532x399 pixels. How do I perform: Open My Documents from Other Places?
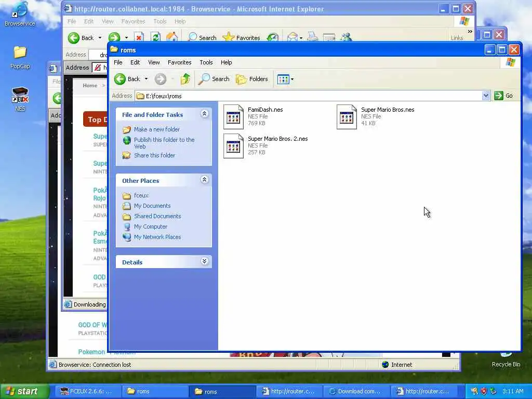tap(152, 206)
